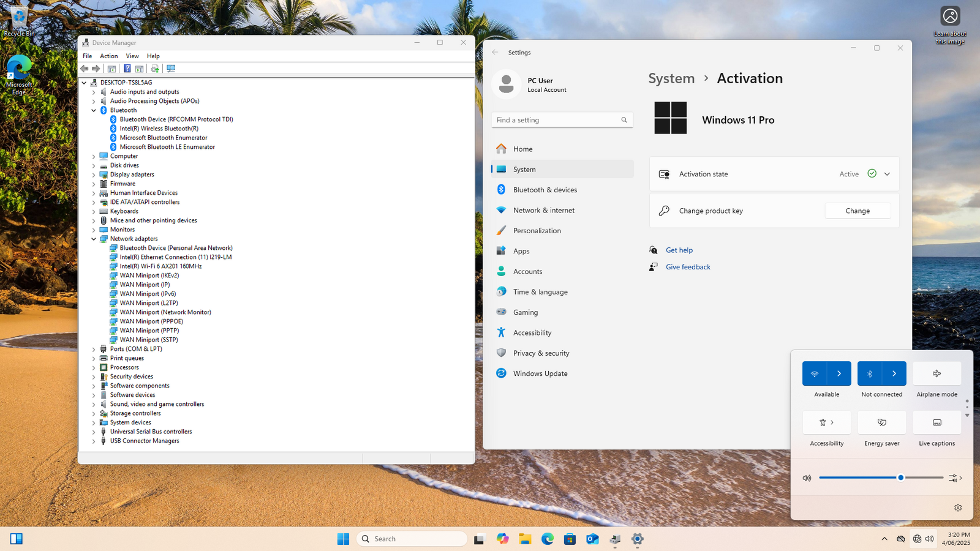Open Bluetooth devices list chevron

pos(894,373)
